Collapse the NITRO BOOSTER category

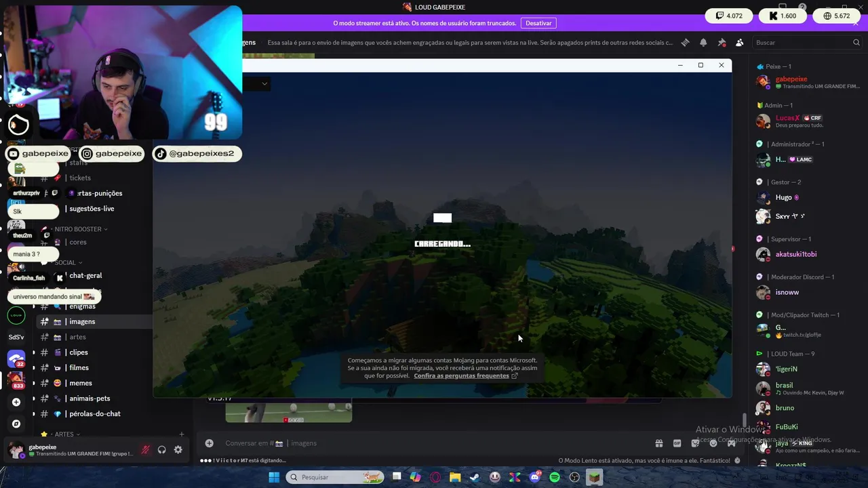[x=81, y=229]
